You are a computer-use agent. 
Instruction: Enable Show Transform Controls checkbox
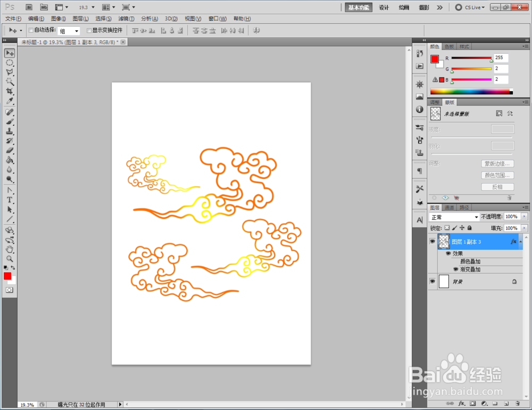click(89, 30)
